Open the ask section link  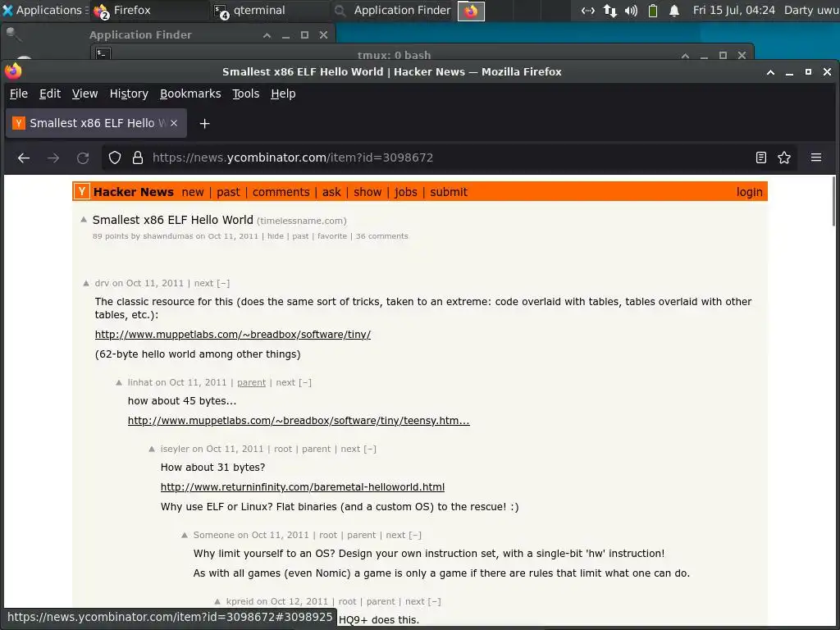click(x=331, y=192)
